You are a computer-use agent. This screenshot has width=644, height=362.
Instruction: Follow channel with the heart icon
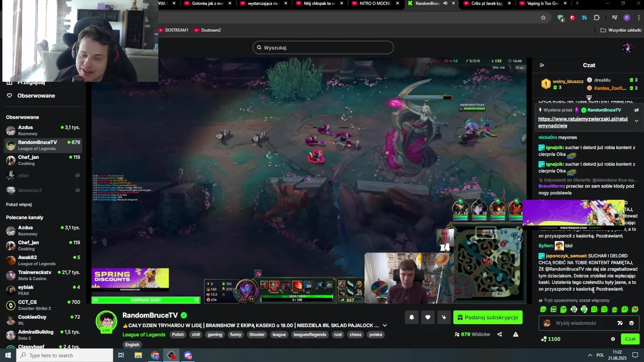click(428, 318)
